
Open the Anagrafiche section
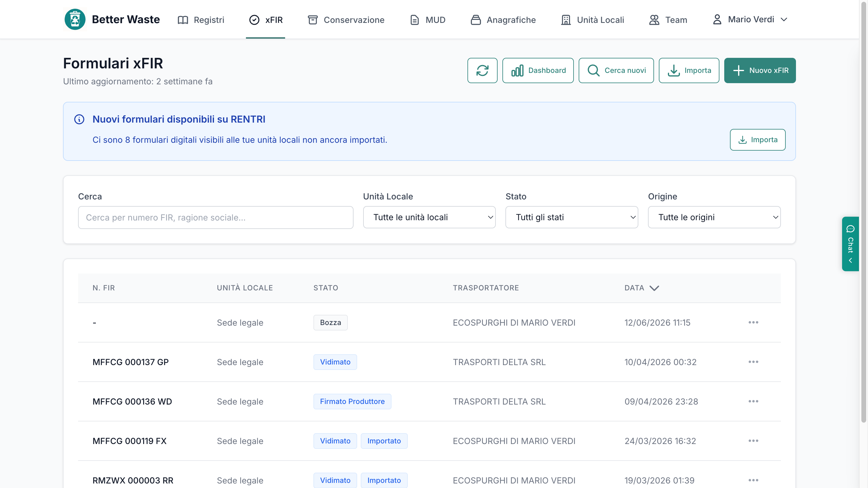pyautogui.click(x=503, y=20)
